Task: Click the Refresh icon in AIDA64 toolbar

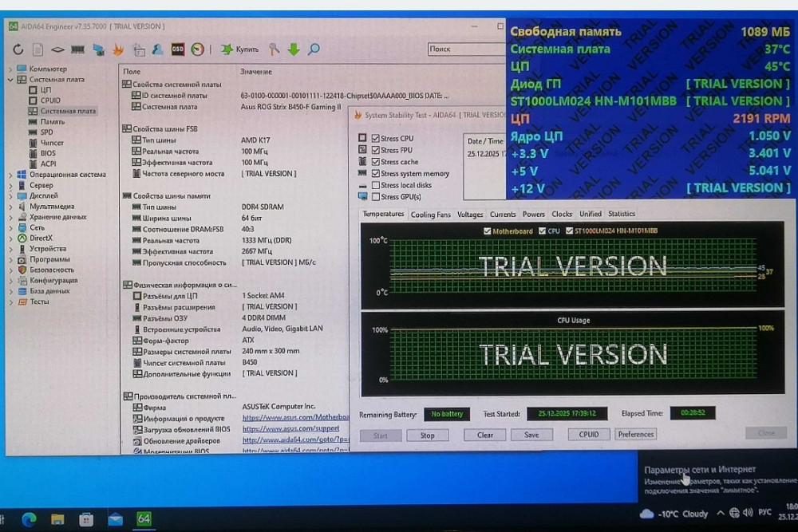Action: coord(18,49)
